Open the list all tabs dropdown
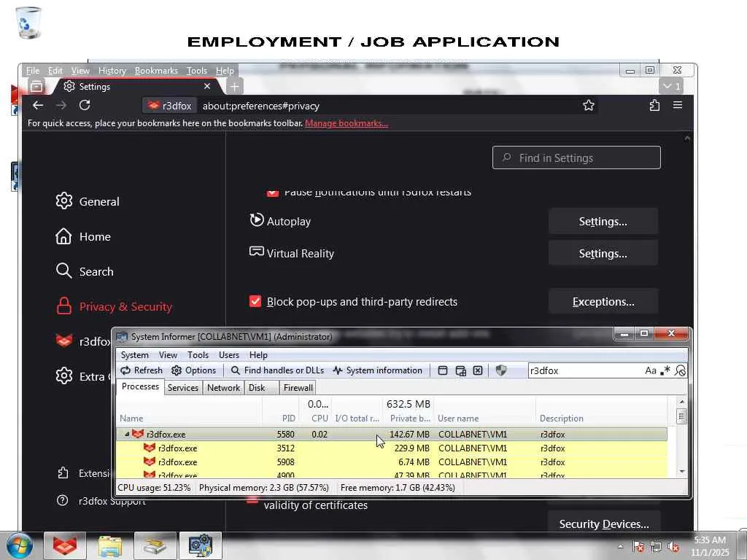 point(671,87)
